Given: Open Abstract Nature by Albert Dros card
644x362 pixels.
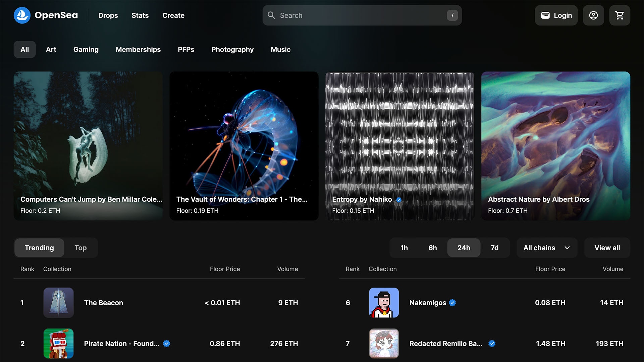Looking at the screenshot, I should (x=556, y=146).
